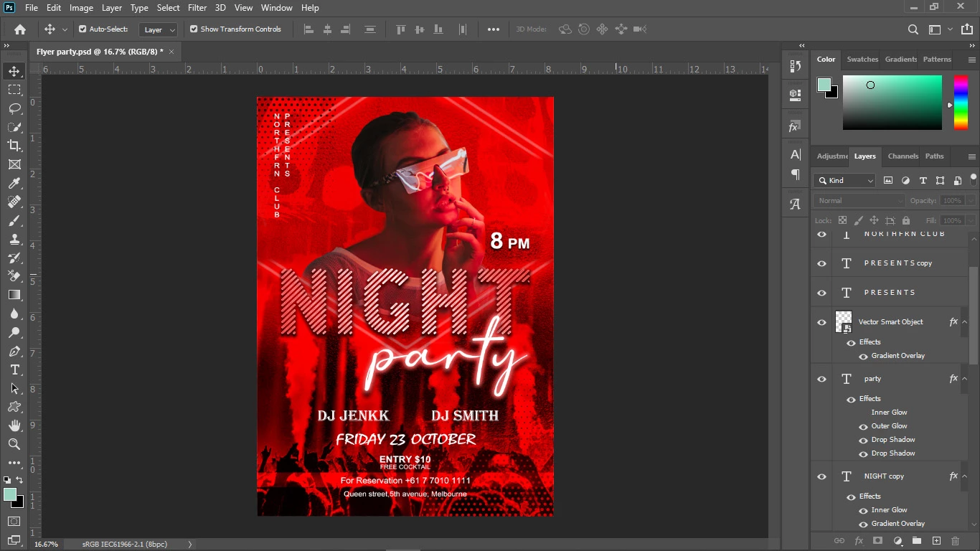Viewport: 980px width, 551px height.
Task: Open the Gradients tab
Action: [x=901, y=60]
